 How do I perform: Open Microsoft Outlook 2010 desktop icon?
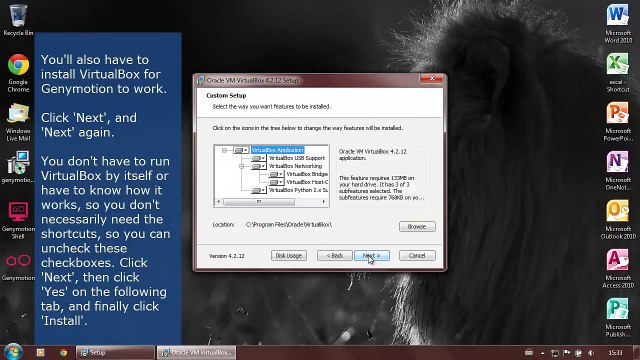click(x=618, y=220)
